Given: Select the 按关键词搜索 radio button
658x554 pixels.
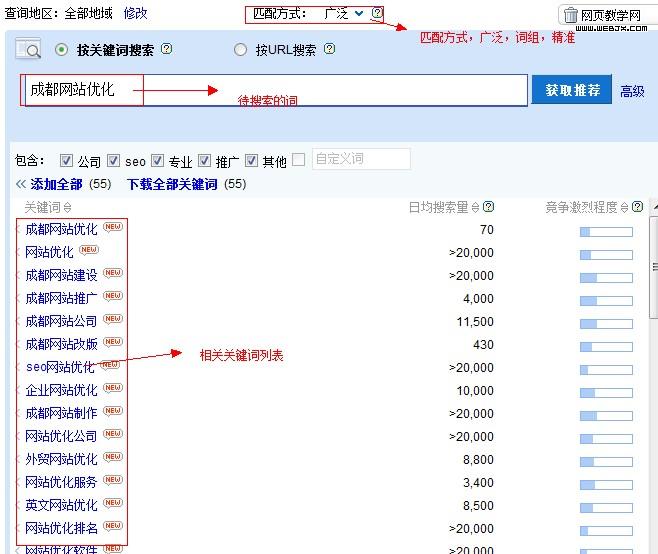Looking at the screenshot, I should (62, 49).
